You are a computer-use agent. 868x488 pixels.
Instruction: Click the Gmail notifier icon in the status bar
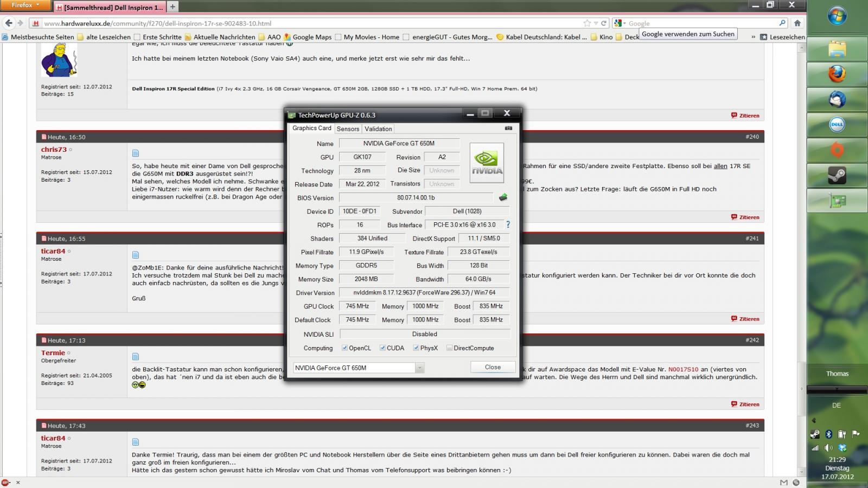point(783,483)
